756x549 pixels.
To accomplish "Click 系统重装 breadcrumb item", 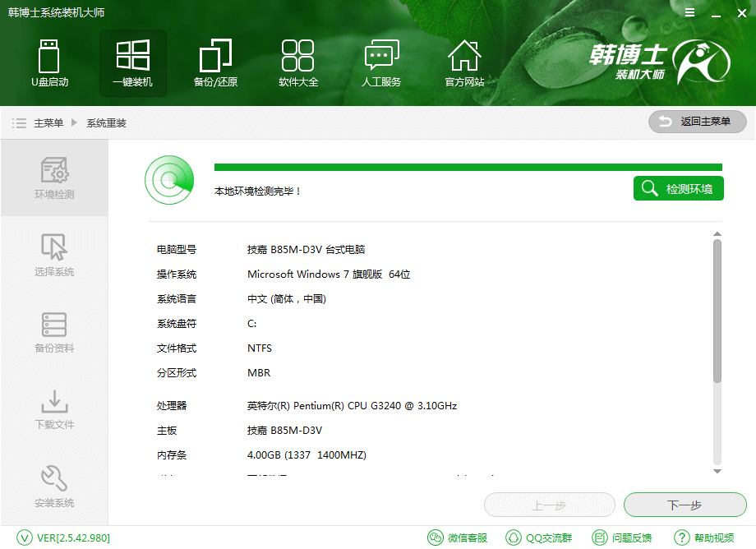I will pyautogui.click(x=107, y=123).
